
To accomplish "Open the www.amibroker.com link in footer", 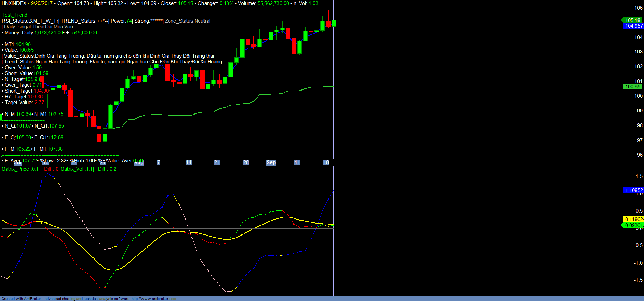I will pos(154,299).
